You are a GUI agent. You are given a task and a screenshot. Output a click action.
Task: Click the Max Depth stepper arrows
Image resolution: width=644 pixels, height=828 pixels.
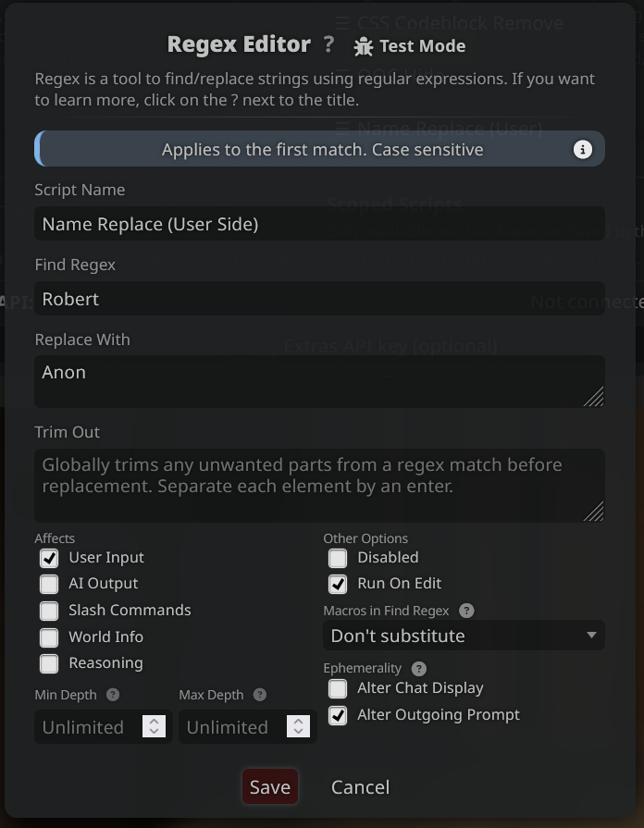click(298, 726)
